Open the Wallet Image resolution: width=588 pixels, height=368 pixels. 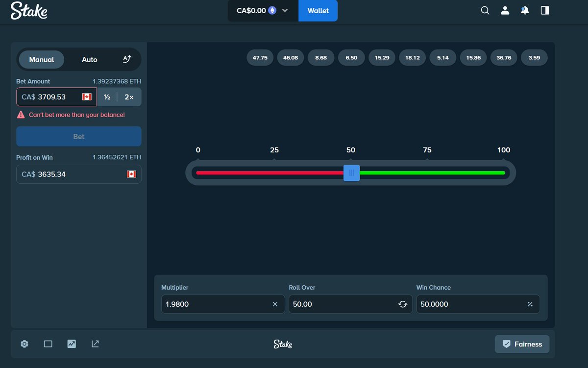coord(318,10)
